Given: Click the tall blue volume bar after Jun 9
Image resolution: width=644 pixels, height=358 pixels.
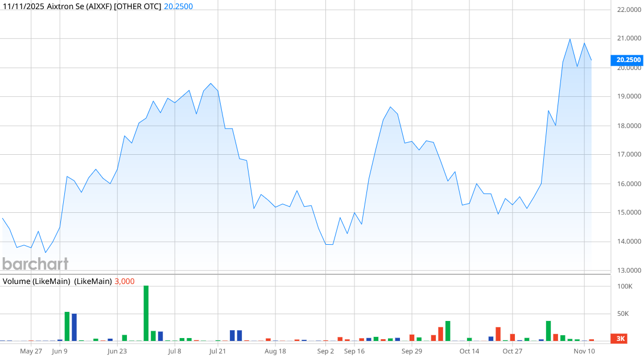Looking at the screenshot, I should click(x=75, y=327).
